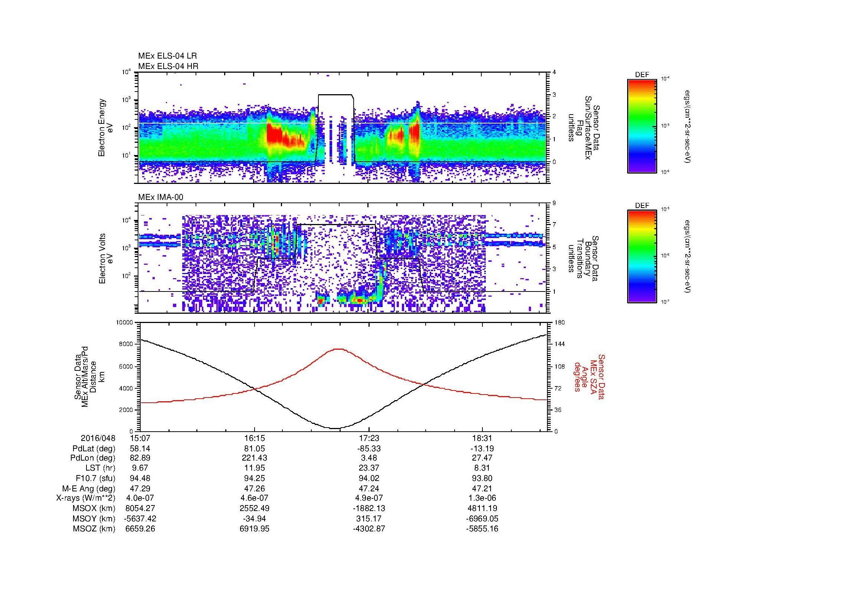Click the 'PdLon (deg)' row label

pyautogui.click(x=93, y=458)
